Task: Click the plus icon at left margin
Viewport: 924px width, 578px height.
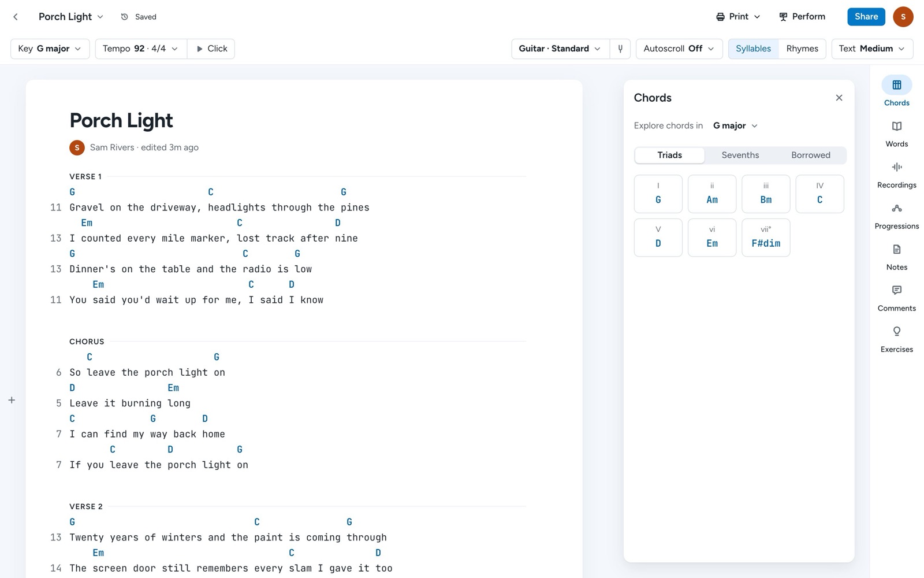Action: [x=12, y=400]
